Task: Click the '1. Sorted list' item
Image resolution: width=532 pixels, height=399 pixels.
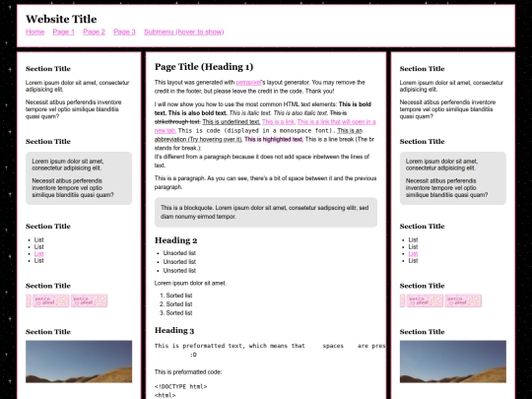Action: [175, 296]
